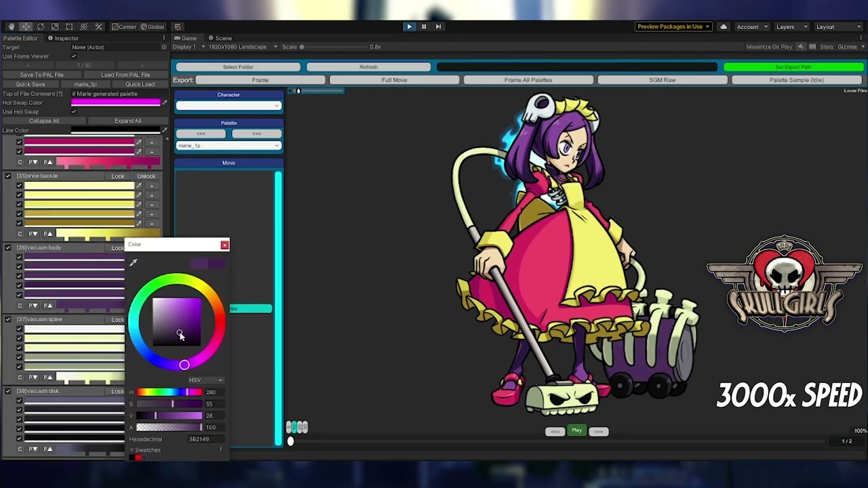
Task: Select the Move tool
Action: click(x=26, y=26)
